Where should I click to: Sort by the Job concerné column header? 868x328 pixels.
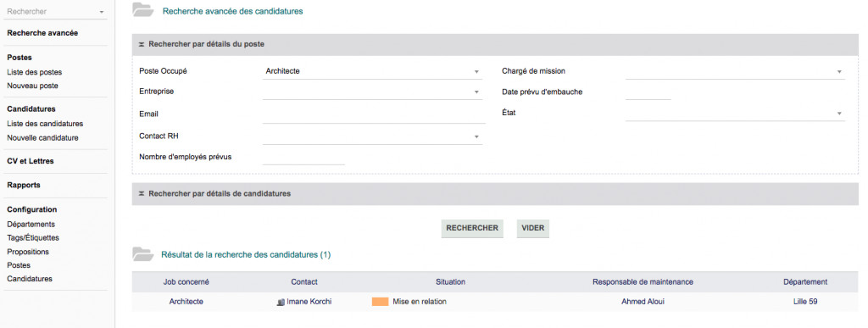click(x=186, y=282)
